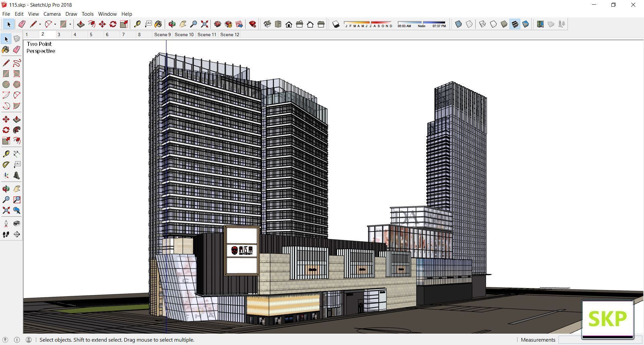The width and height of the screenshot is (644, 345).
Task: Click the sign-in user status icon
Action: click(29, 340)
